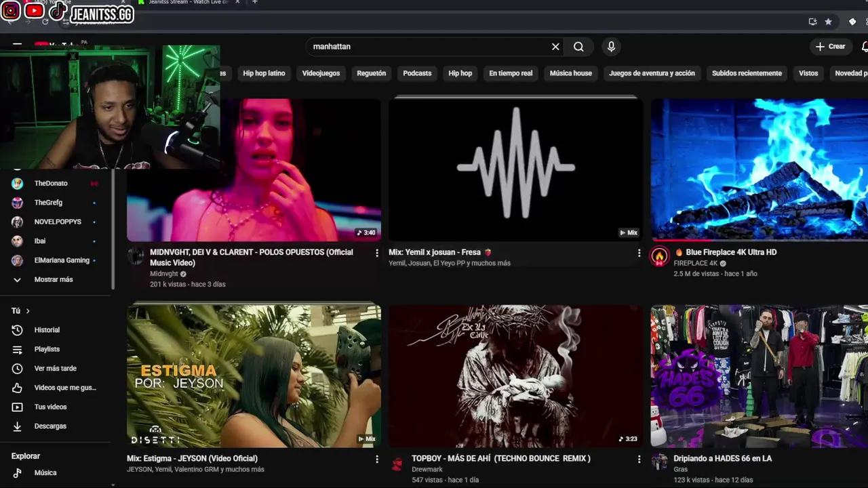Select the Videojuegos filter chip
The height and width of the screenshot is (488, 868).
click(321, 73)
